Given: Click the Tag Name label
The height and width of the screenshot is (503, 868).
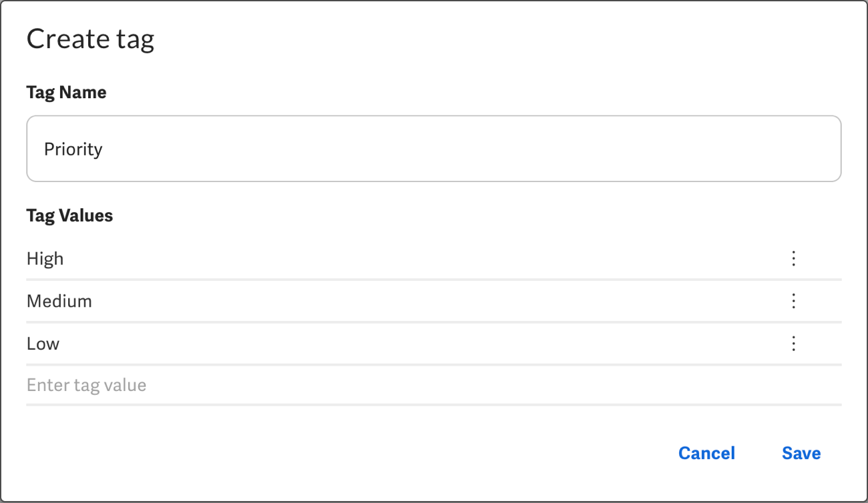Looking at the screenshot, I should click(x=66, y=92).
